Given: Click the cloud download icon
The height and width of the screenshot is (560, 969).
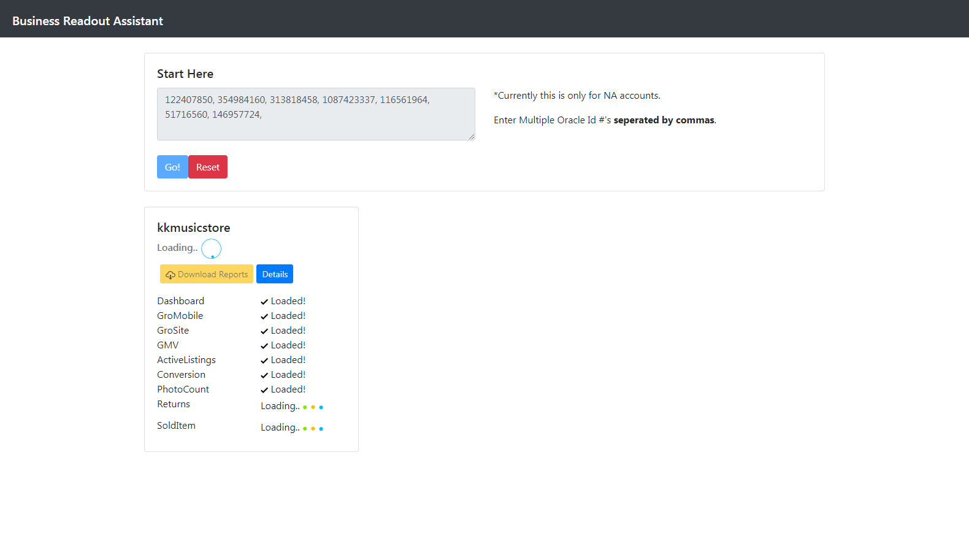Looking at the screenshot, I should tap(170, 275).
